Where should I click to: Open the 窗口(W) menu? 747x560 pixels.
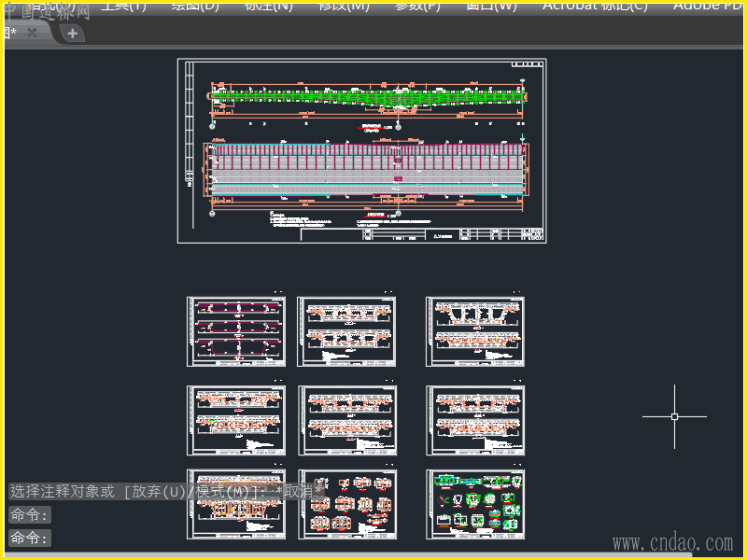[x=491, y=7]
